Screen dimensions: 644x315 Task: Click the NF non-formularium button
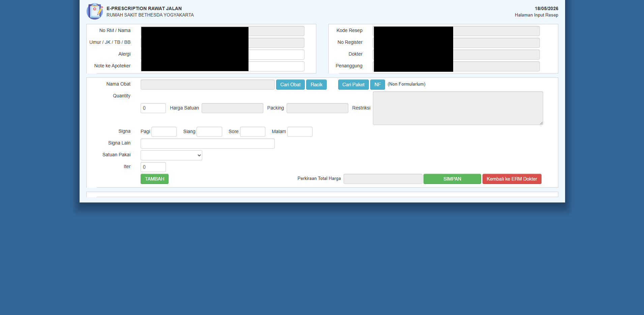(378, 85)
